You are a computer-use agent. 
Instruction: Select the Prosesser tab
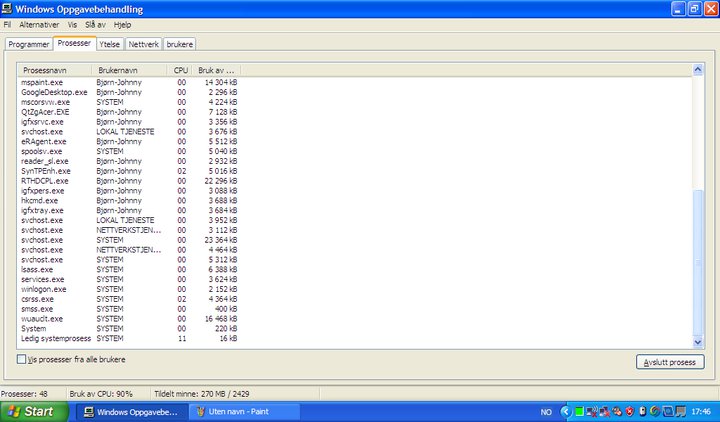coord(74,43)
